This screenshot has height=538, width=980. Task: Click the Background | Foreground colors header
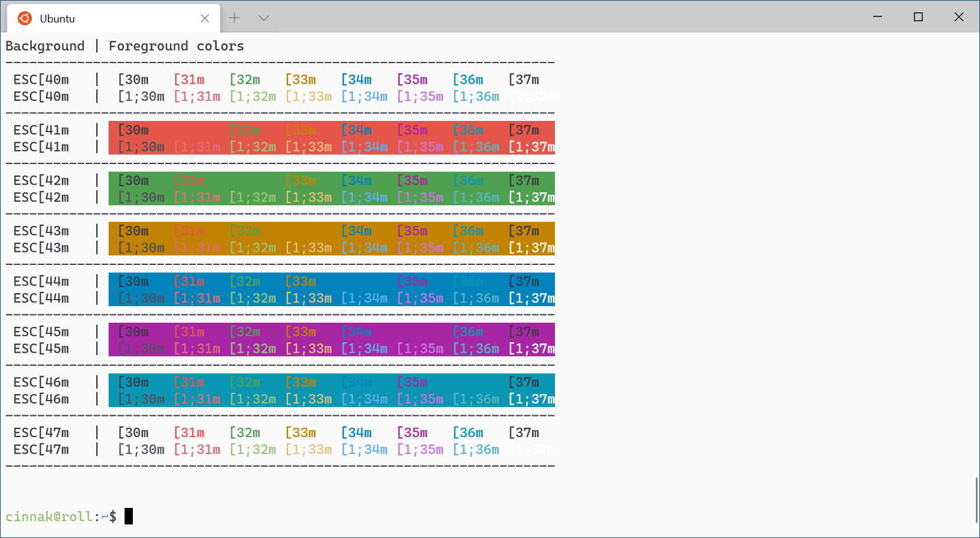[125, 45]
